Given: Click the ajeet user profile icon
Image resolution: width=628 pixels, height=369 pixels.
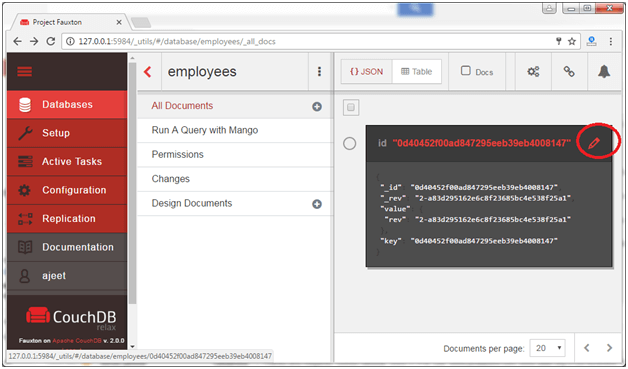Looking at the screenshot, I should (x=24, y=276).
